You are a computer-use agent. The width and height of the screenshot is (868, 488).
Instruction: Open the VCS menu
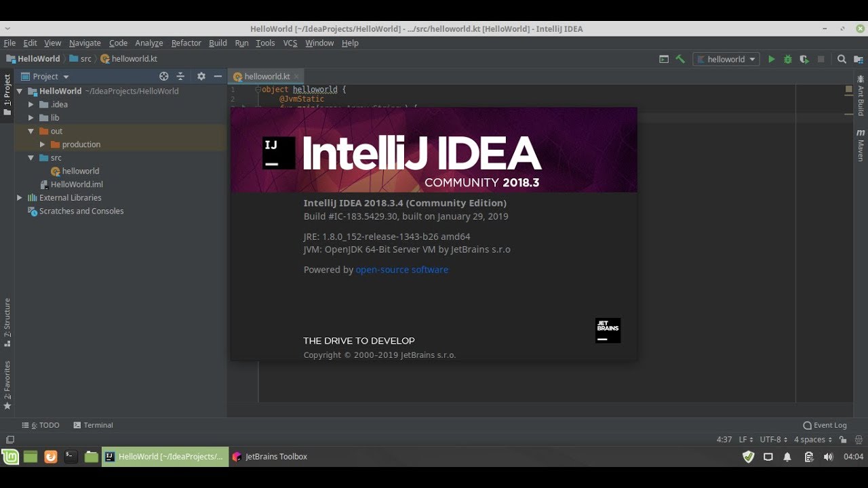pos(290,43)
